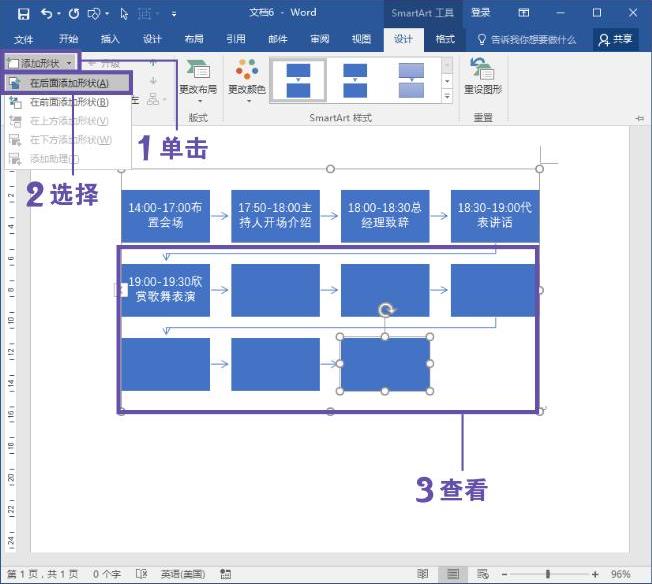Click the Share button
The image size is (652, 584).
tap(615, 39)
